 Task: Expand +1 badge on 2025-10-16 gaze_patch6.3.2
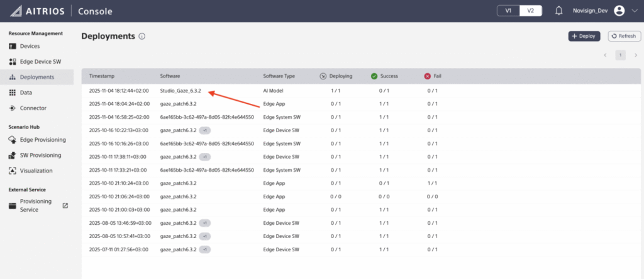click(204, 130)
